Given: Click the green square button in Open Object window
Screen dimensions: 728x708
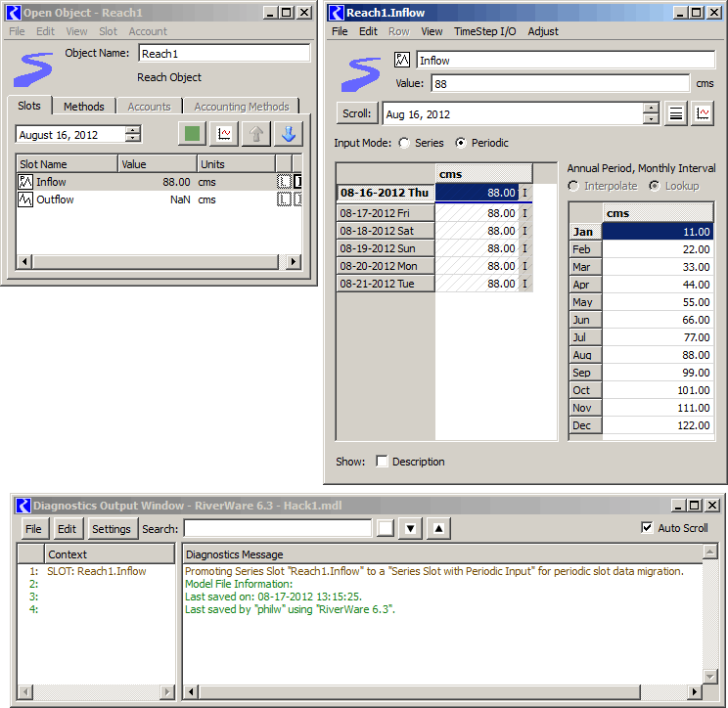Looking at the screenshot, I should click(192, 134).
